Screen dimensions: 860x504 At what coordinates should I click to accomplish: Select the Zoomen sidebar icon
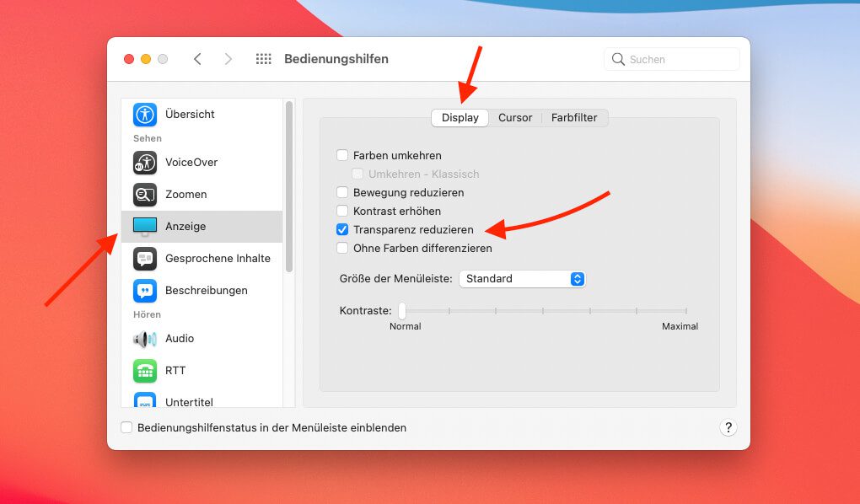[145, 195]
